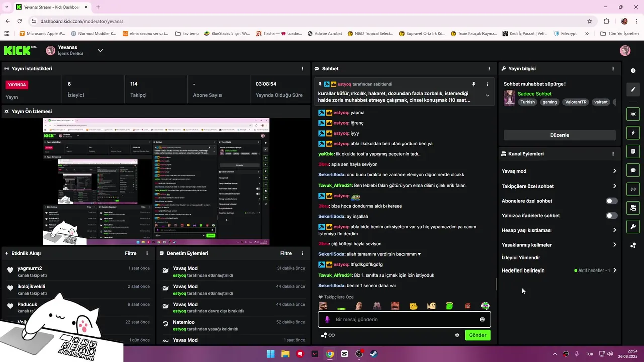Expand the pinned message chevron
Screen dimensions: 644x362
487,95
